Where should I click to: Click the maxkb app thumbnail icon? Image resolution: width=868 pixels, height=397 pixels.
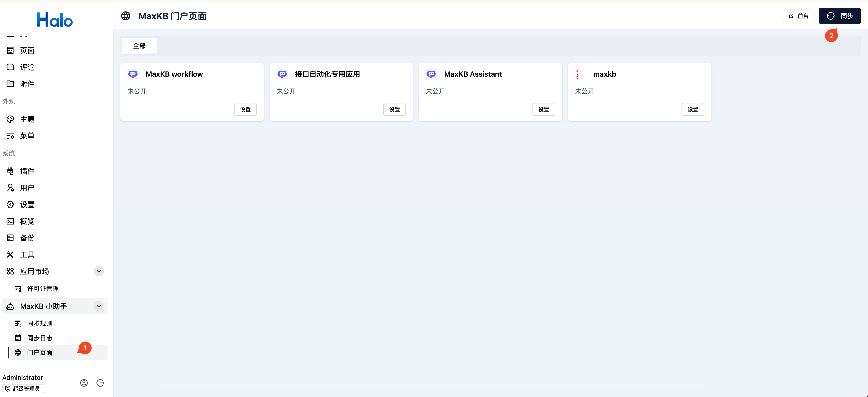(581, 74)
